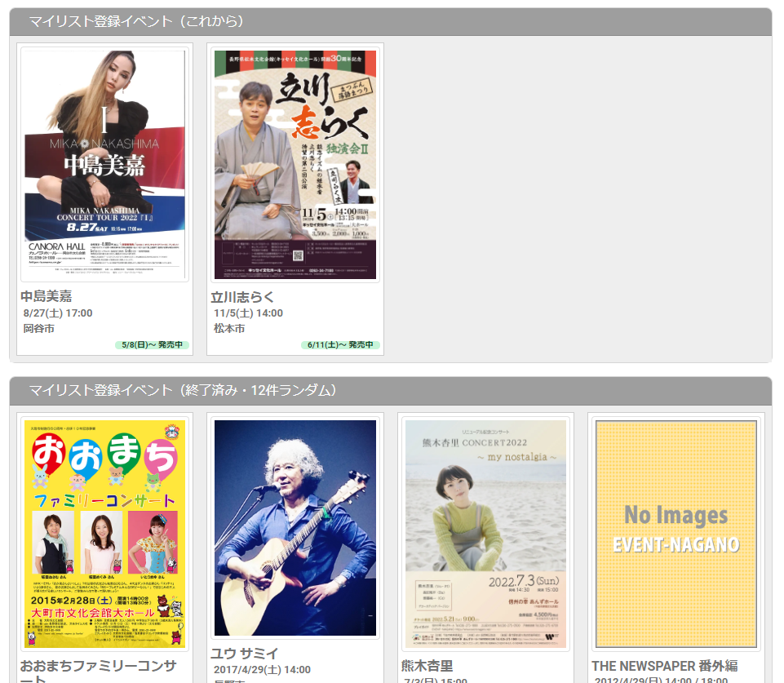
Task: Select the 2017/4/29(土) 14:00 date text
Action: 263,669
